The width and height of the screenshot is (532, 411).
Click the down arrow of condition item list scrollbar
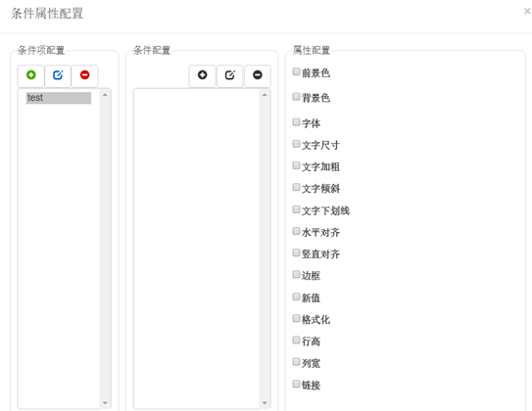point(105,403)
